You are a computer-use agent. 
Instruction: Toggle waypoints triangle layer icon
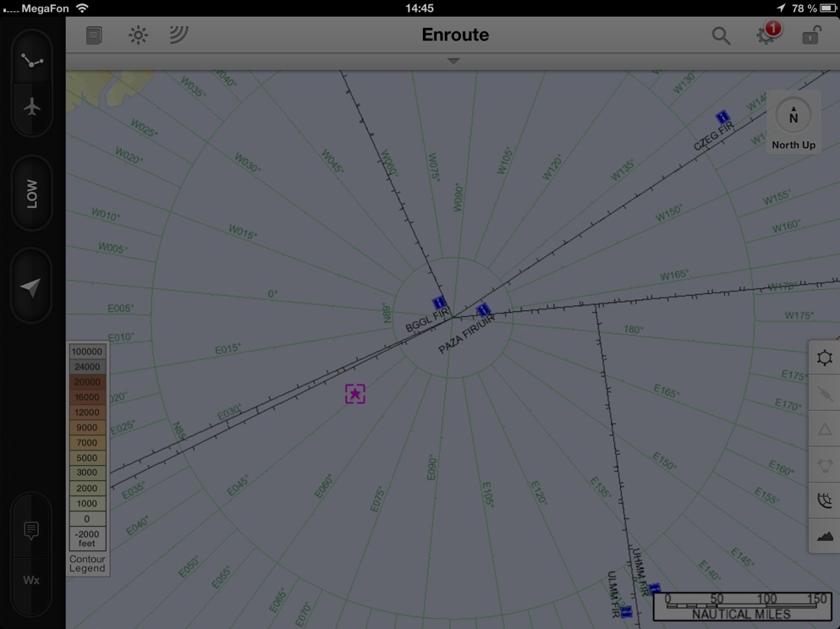[825, 429]
